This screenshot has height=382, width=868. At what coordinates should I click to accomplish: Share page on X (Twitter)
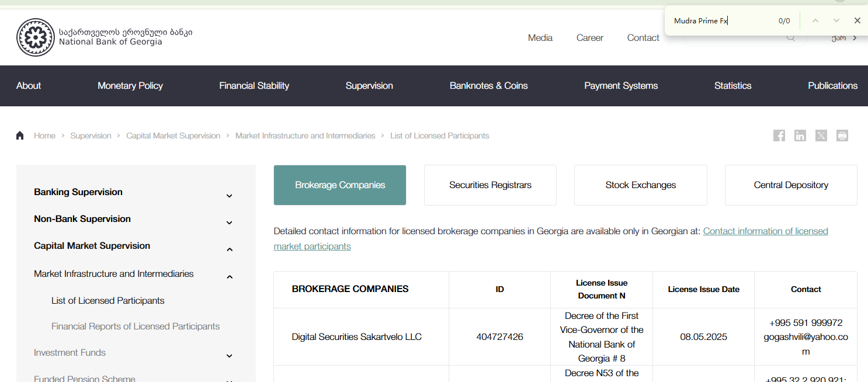821,136
